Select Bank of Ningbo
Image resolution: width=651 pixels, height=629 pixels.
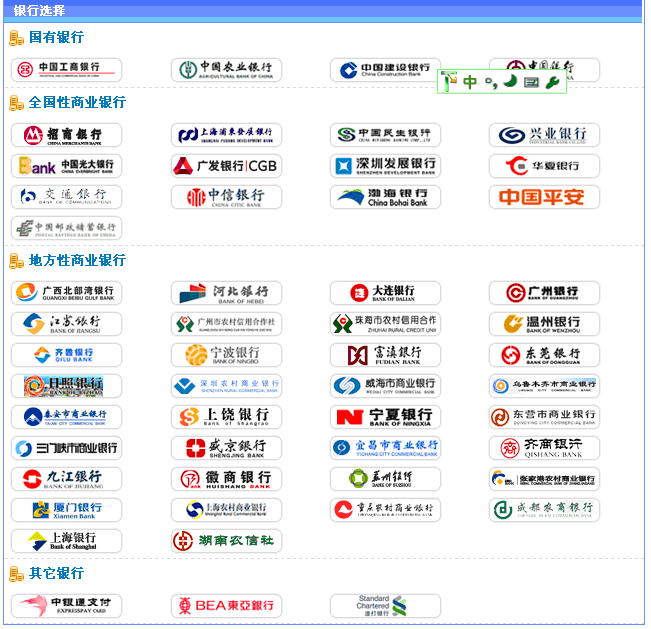(x=226, y=355)
